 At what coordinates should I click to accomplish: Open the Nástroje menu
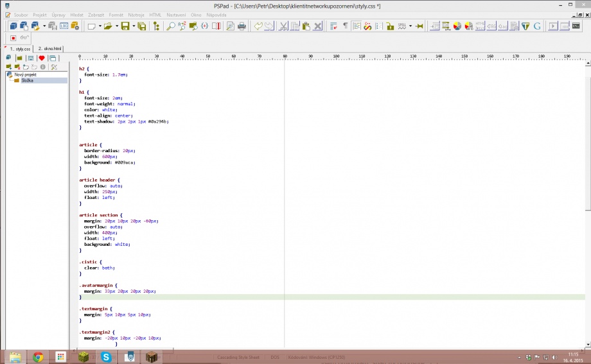click(x=136, y=14)
